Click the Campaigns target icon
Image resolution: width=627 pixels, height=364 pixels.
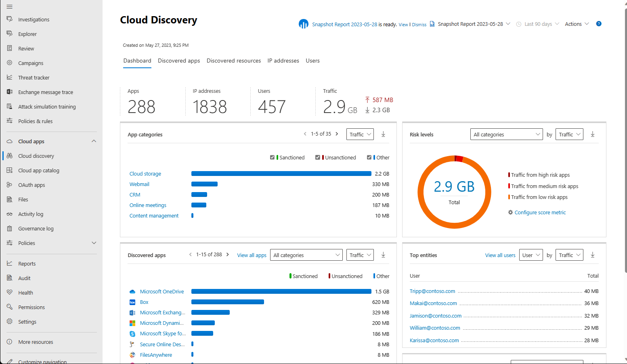click(10, 63)
